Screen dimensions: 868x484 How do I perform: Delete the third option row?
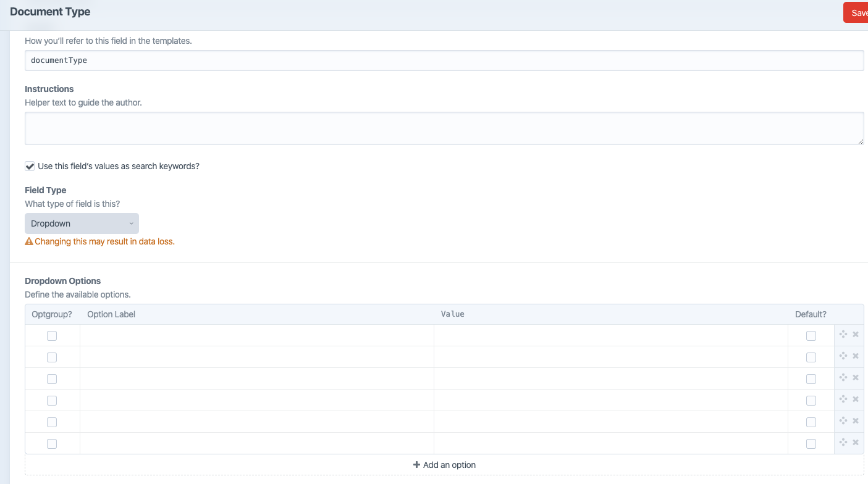[x=856, y=377]
